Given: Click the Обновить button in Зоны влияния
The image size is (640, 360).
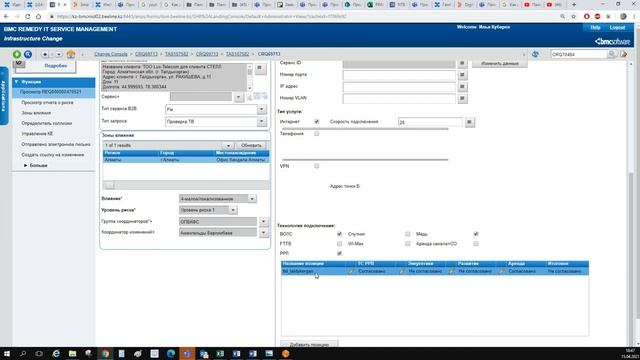Looking at the screenshot, I should (251, 146).
